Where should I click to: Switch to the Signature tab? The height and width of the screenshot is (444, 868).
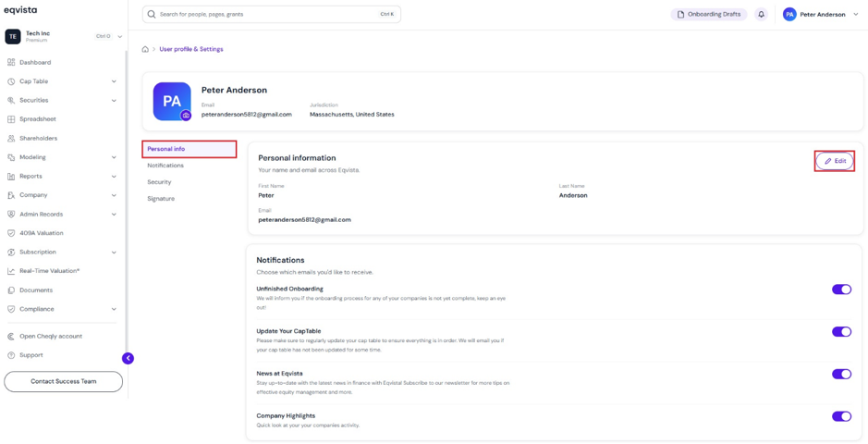[161, 199]
